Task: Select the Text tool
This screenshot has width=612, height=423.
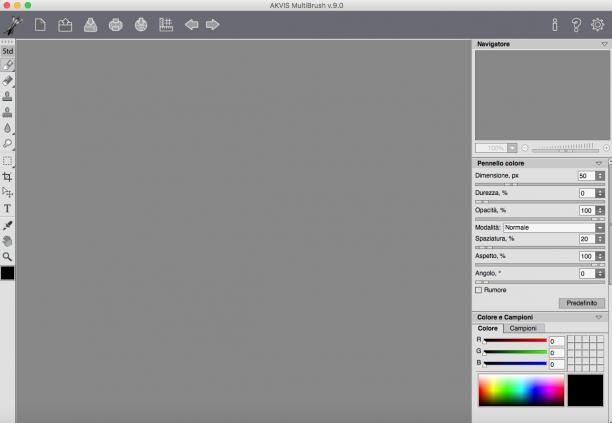Action: tap(7, 208)
